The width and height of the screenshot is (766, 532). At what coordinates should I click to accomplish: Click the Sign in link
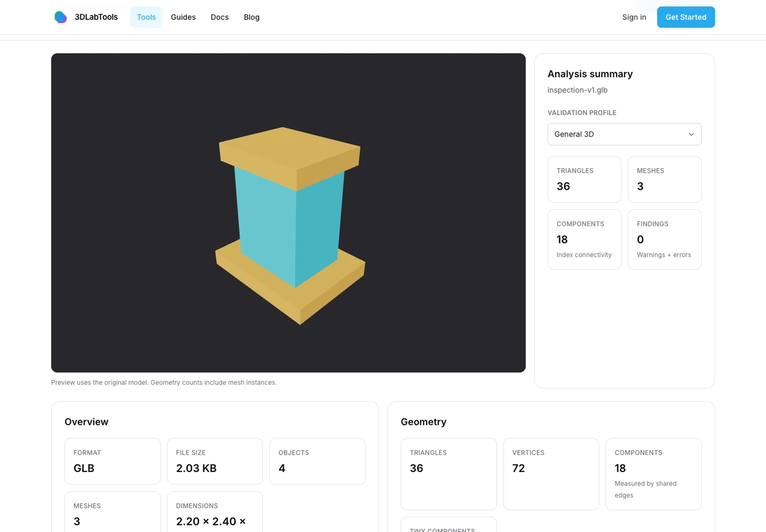pyautogui.click(x=634, y=17)
